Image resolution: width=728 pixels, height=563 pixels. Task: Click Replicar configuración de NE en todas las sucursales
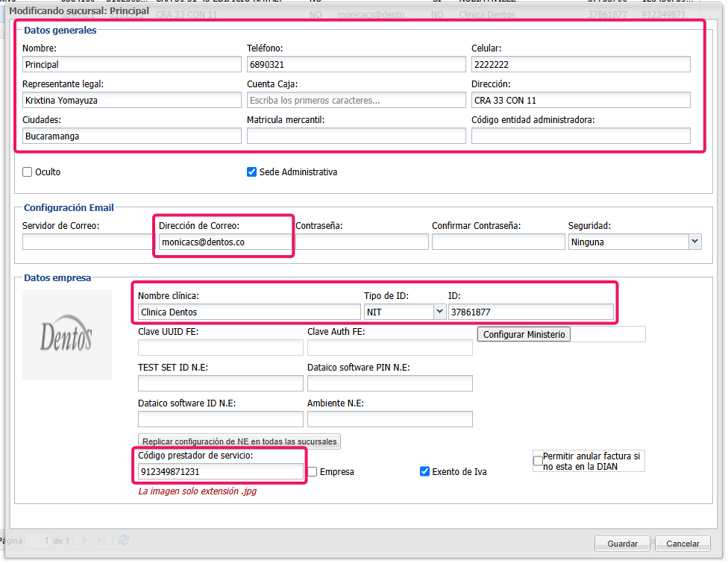coord(239,441)
